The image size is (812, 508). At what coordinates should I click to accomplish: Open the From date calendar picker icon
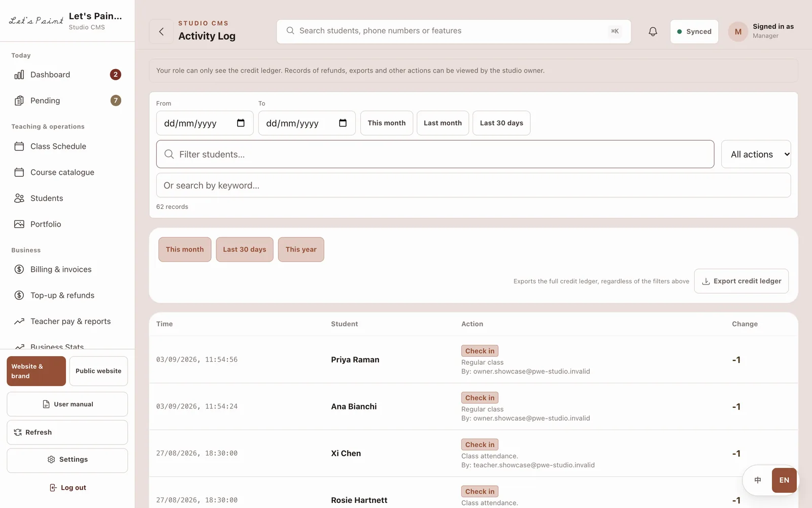[x=241, y=123]
